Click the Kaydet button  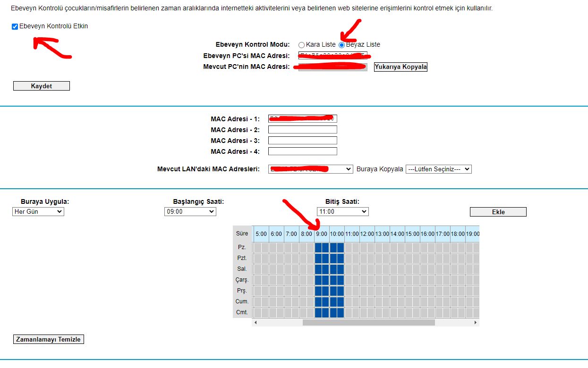click(42, 86)
